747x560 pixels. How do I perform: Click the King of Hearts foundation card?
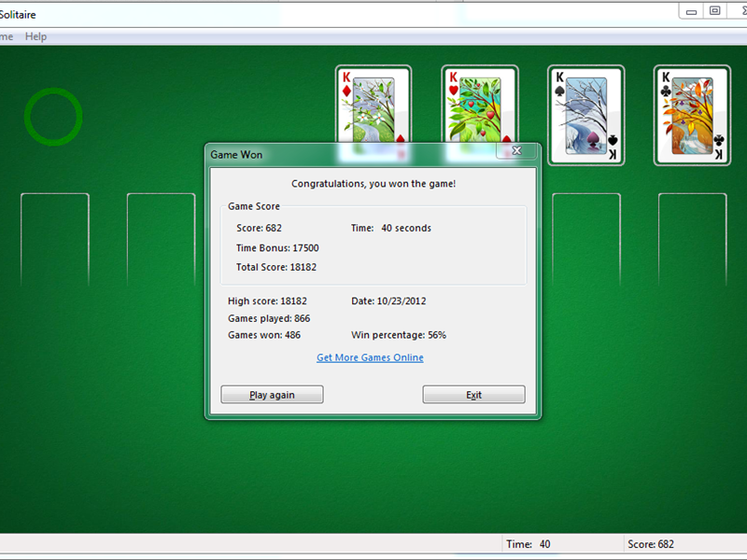(480, 105)
